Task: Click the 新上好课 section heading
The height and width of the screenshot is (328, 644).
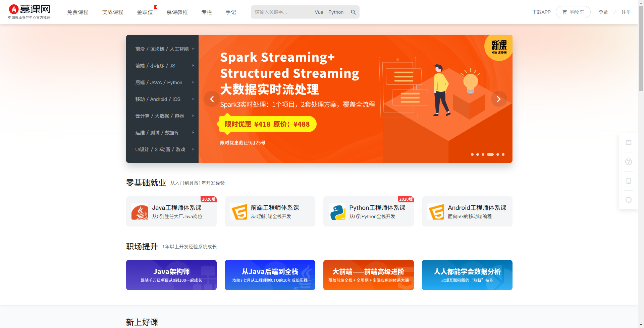Action: 142,322
